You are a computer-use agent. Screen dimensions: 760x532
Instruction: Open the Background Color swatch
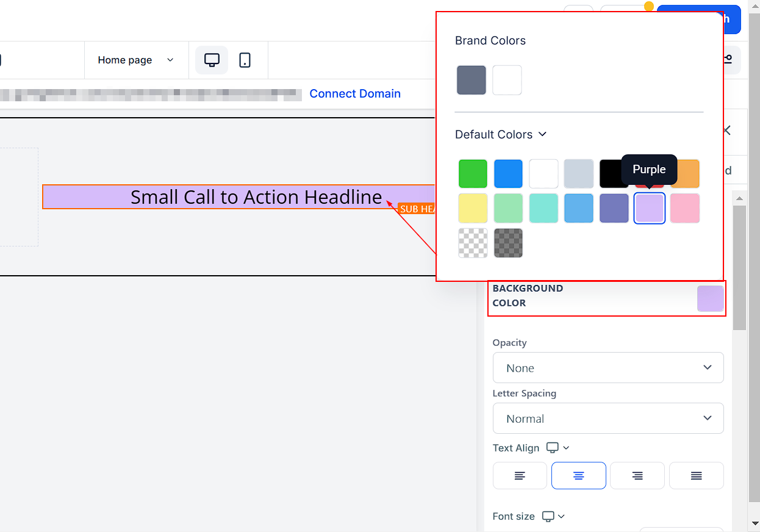[x=711, y=299]
